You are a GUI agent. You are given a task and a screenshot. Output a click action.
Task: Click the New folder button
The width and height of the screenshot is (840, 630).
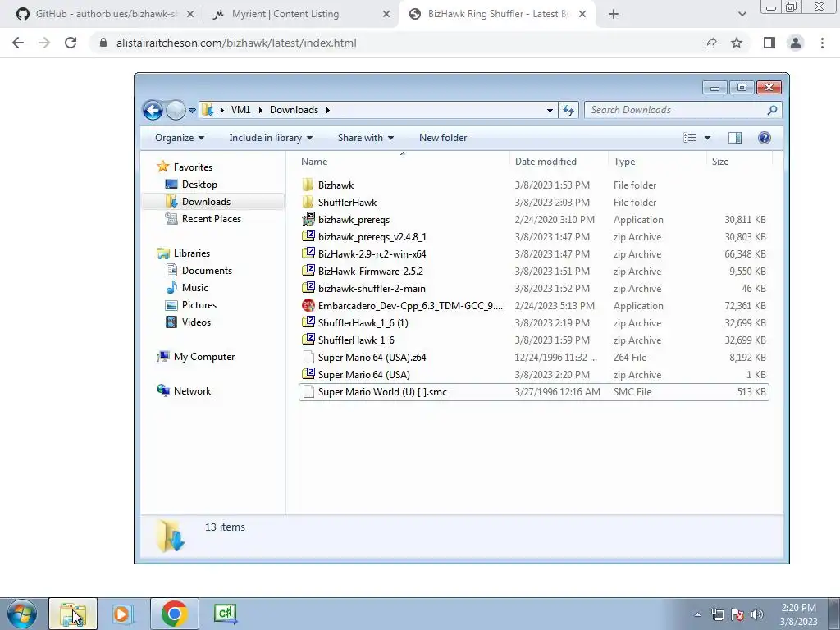(x=443, y=138)
